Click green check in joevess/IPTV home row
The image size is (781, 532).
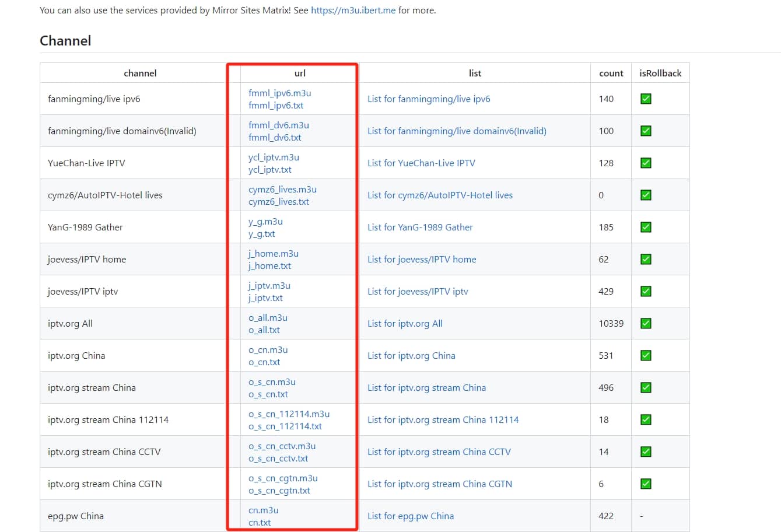(x=646, y=259)
